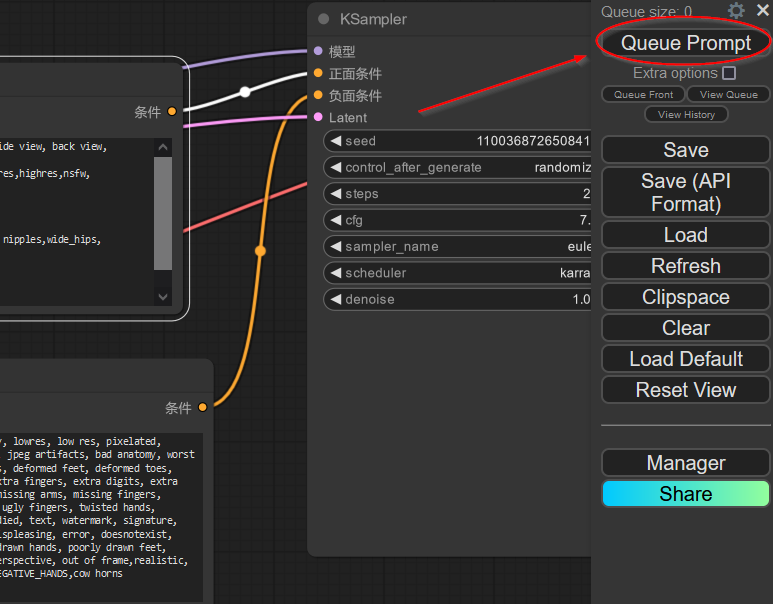Click lower prompt node 条件 output socket
This screenshot has height=604, width=773.
202,407
